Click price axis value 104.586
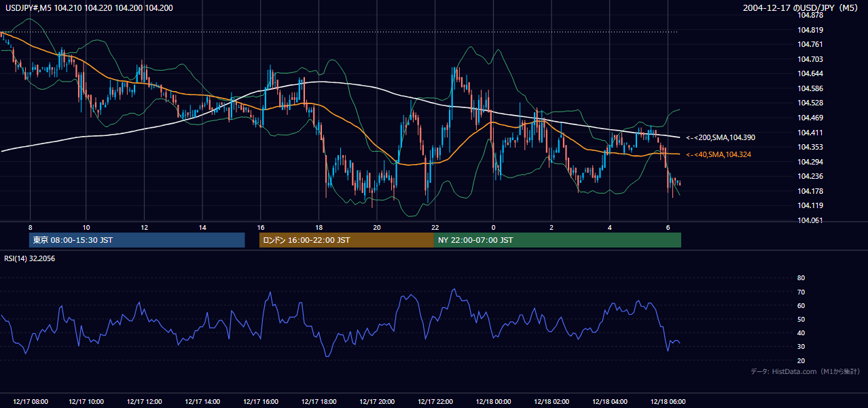Viewport: 868px width, 408px height. (x=810, y=88)
